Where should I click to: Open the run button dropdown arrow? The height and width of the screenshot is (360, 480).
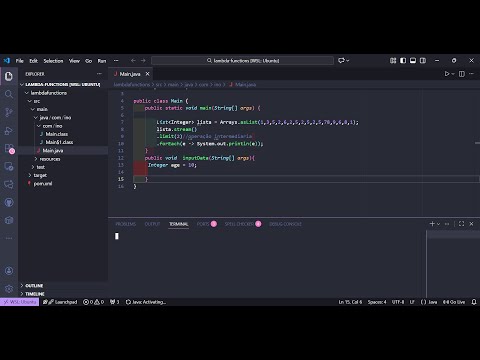point(453,74)
